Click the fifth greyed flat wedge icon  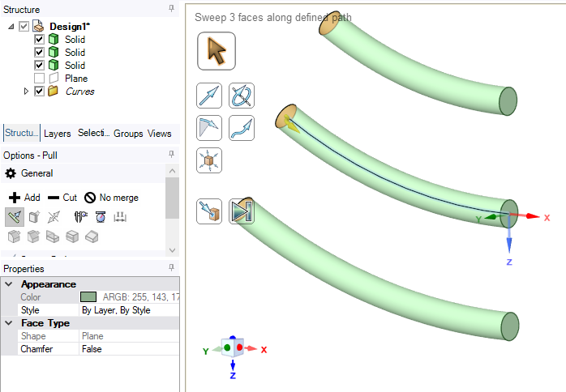92,237
